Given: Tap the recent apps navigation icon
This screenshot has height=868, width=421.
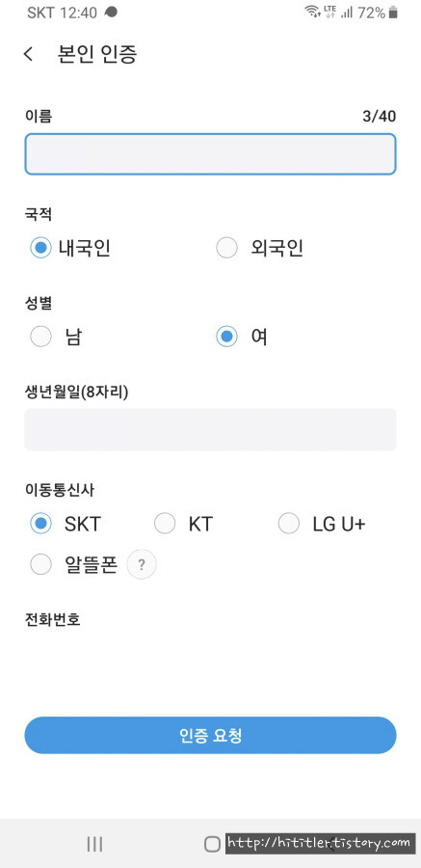Looking at the screenshot, I should pyautogui.click(x=94, y=844).
